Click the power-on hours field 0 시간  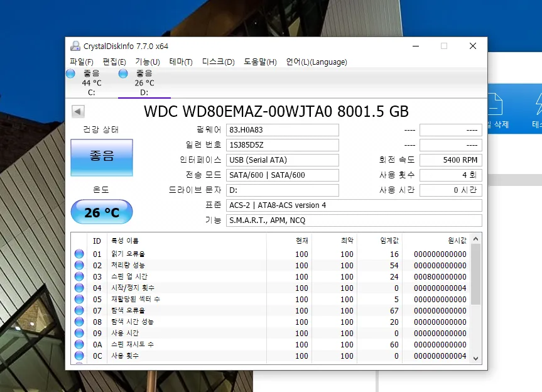(x=451, y=190)
